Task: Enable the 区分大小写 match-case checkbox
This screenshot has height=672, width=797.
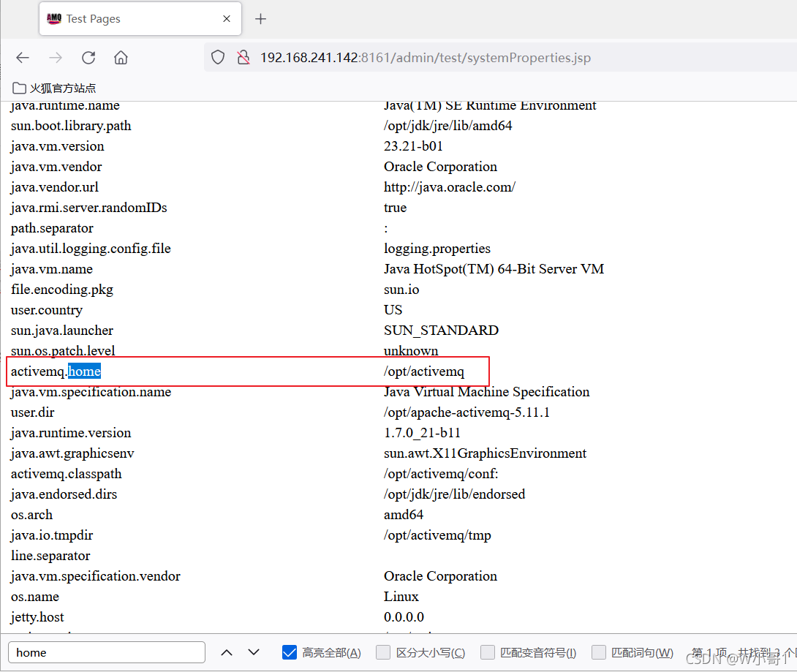Action: coord(382,652)
